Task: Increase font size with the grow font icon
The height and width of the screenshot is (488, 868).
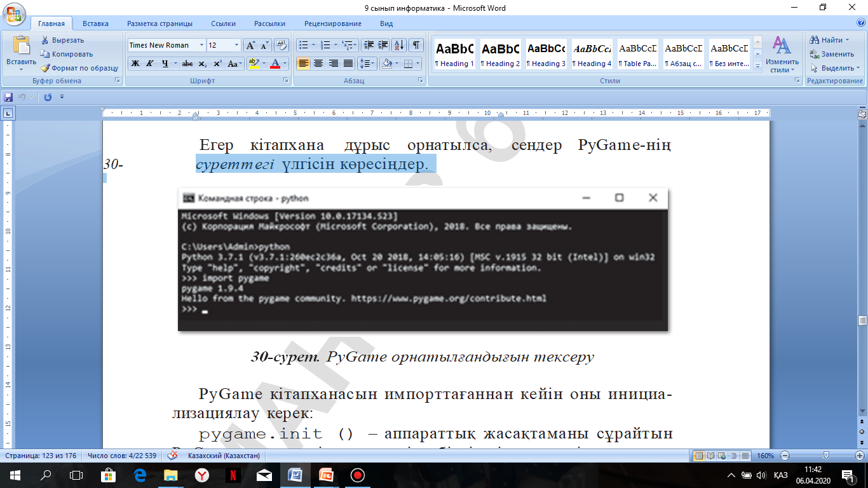Action: pyautogui.click(x=250, y=45)
